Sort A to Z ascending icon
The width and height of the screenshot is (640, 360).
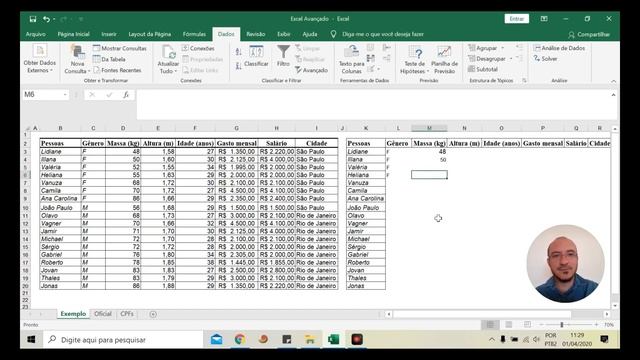tap(238, 51)
